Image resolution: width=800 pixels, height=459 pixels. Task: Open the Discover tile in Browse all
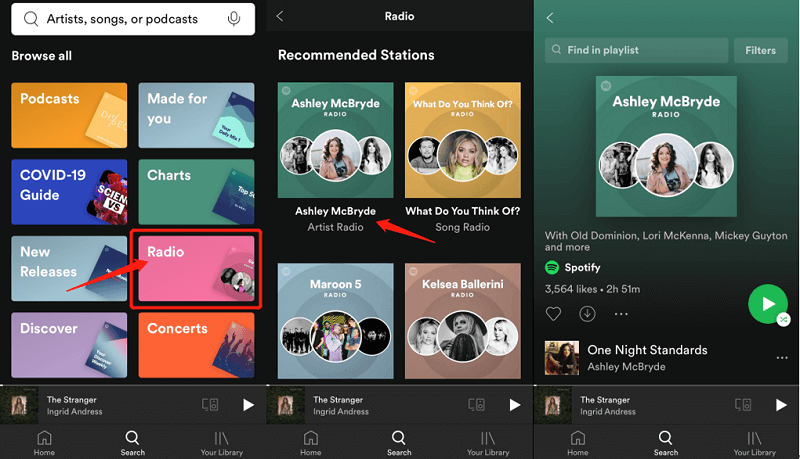click(69, 344)
